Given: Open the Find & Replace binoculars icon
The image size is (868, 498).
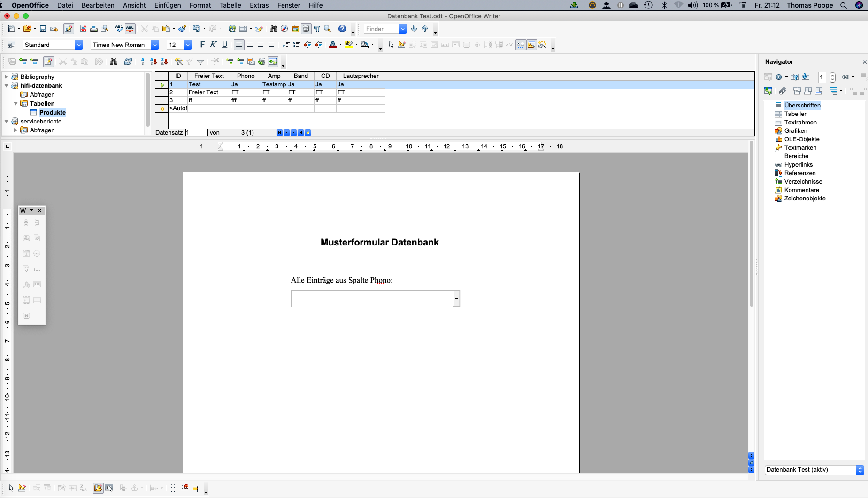Looking at the screenshot, I should [x=273, y=29].
